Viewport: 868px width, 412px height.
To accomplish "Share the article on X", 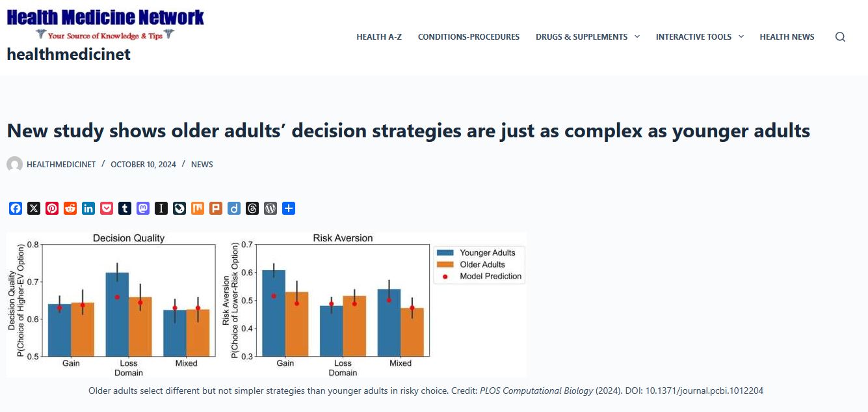I will [x=34, y=208].
